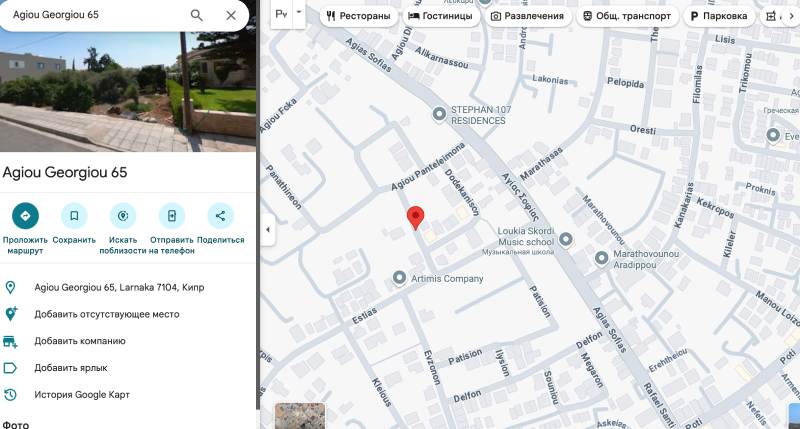
Task: Click the Lakonias street label
Action: point(550,79)
